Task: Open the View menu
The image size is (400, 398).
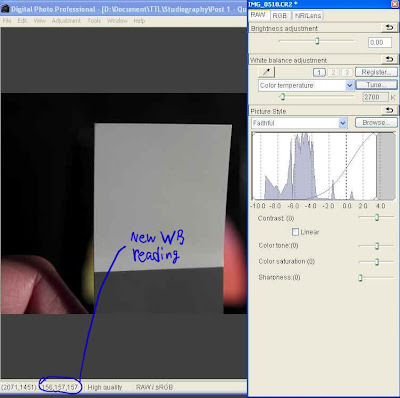Action: (x=39, y=21)
